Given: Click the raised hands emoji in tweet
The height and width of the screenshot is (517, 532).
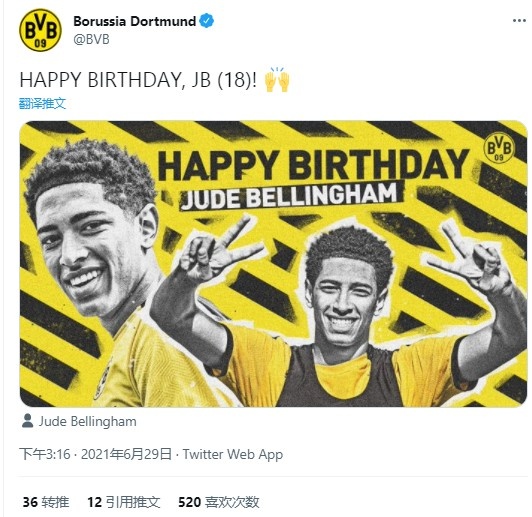Looking at the screenshot, I should coord(277,80).
